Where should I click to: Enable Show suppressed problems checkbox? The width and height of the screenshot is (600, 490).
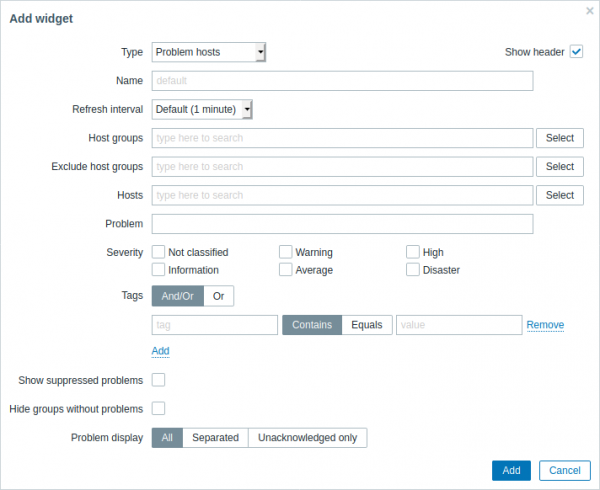click(158, 380)
